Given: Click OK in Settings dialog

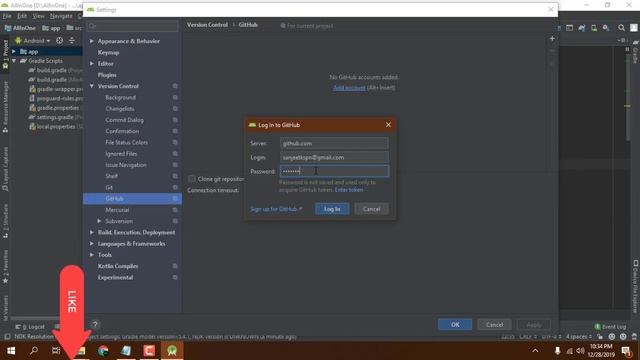Looking at the screenshot, I should [455, 324].
